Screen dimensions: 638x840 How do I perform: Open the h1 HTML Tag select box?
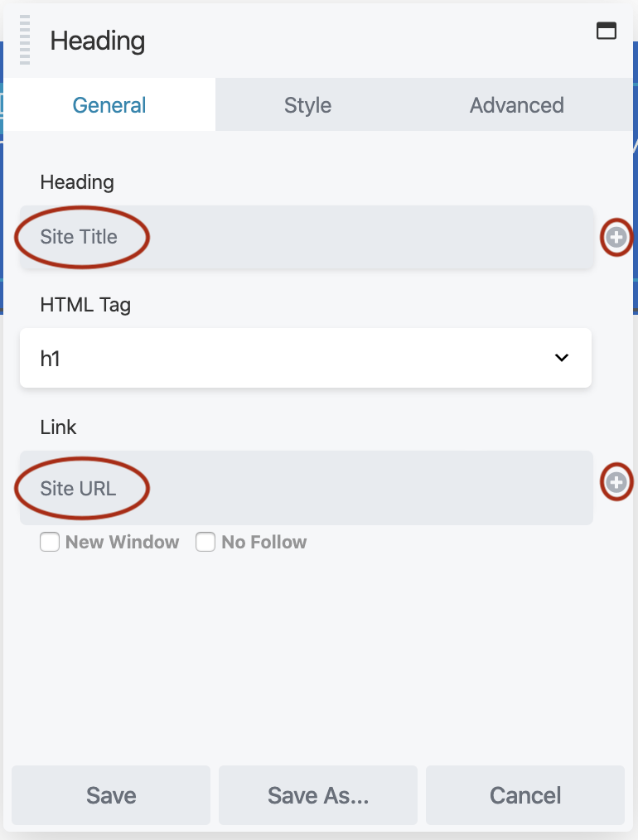pos(305,358)
